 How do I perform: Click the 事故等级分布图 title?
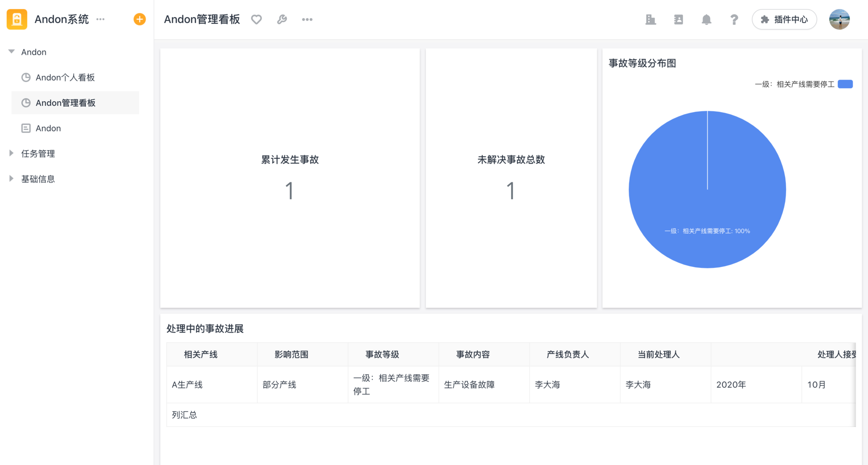642,63
